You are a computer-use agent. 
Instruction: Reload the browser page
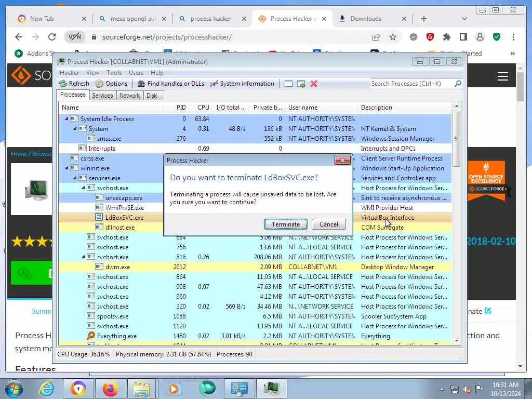(52, 37)
